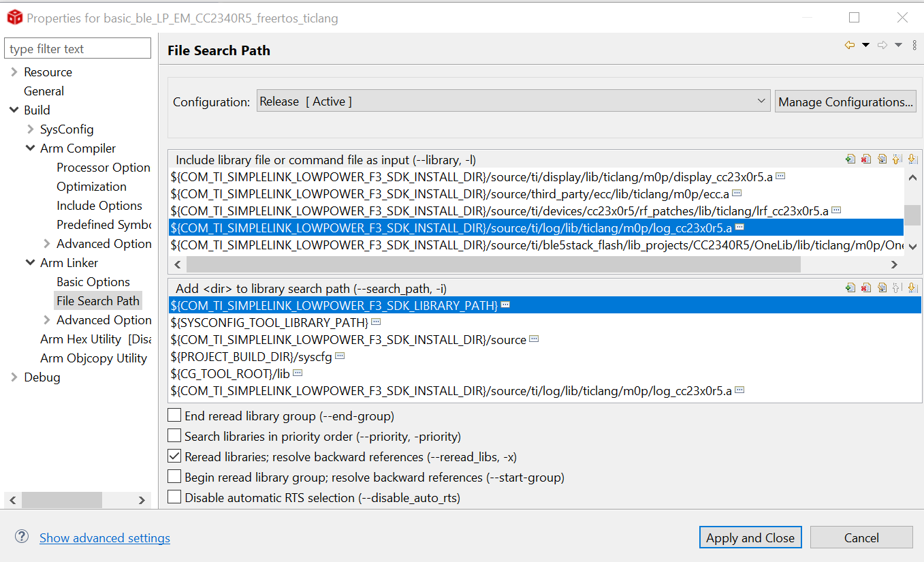Check Search libraries in priority order
Screen dimensions: 924x562
(x=174, y=435)
